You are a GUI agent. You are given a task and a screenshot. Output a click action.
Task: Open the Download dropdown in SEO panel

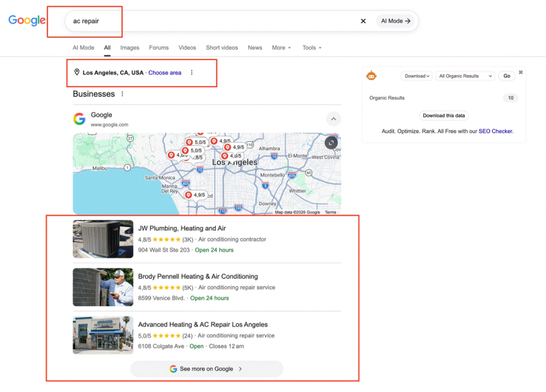tap(417, 76)
